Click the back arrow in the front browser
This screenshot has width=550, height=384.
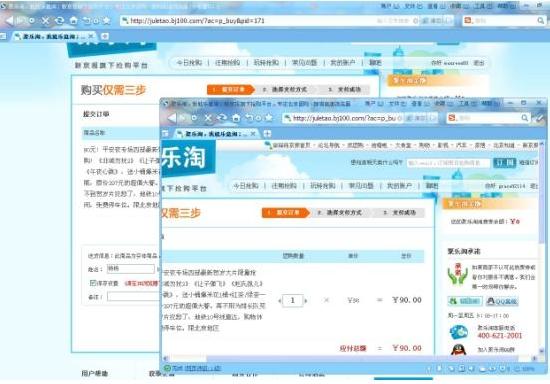[x=172, y=118]
